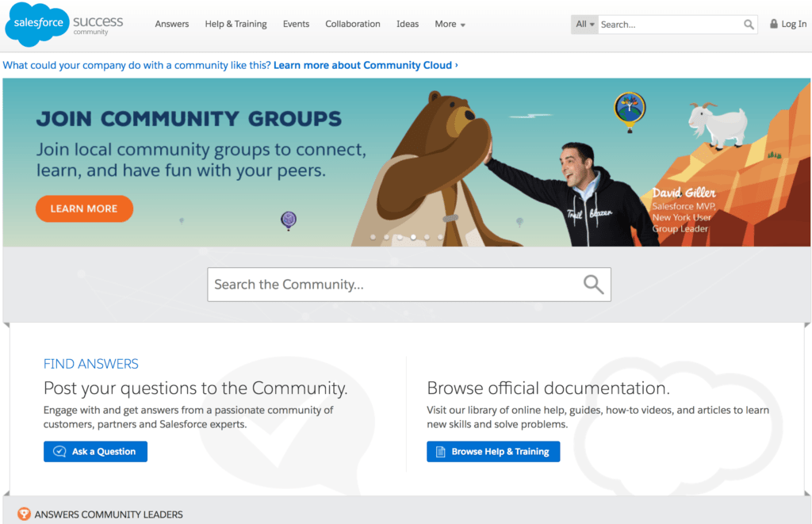Click the Browse Help & Training button

tap(493, 452)
